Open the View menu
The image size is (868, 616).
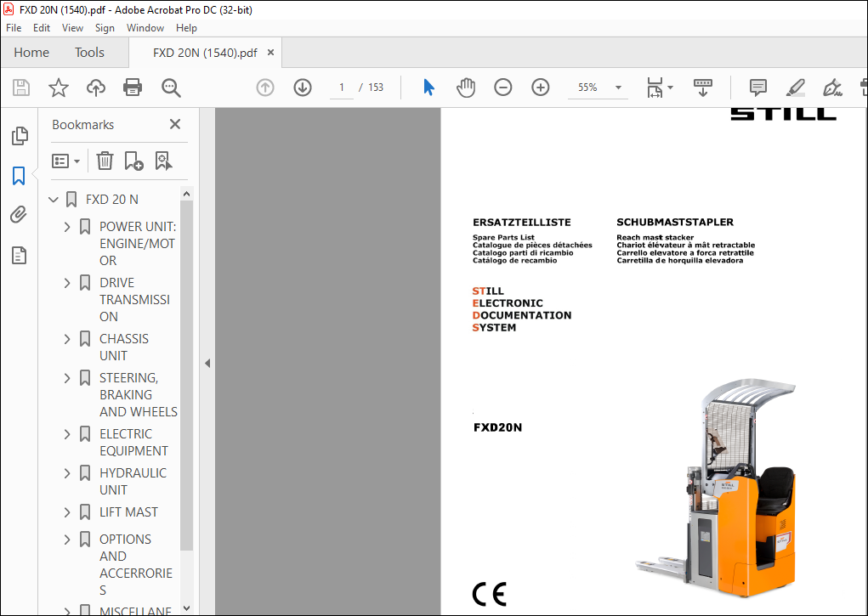pyautogui.click(x=72, y=28)
